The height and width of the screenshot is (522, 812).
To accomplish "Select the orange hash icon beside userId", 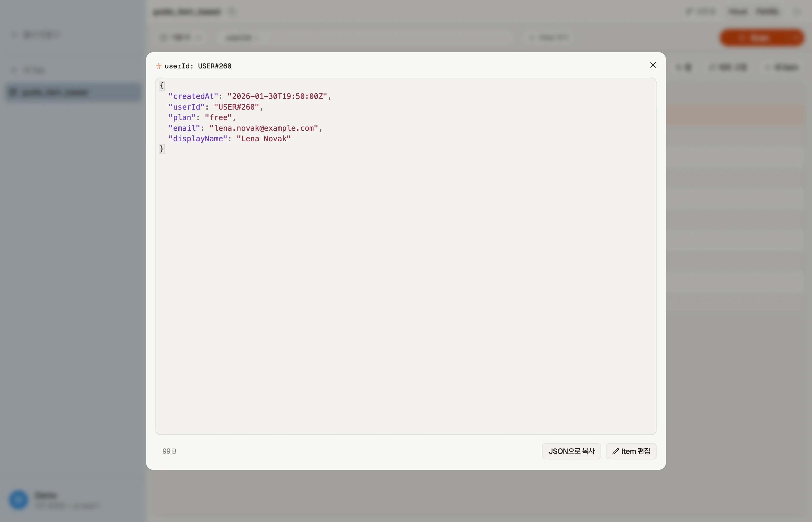I will pos(159,66).
